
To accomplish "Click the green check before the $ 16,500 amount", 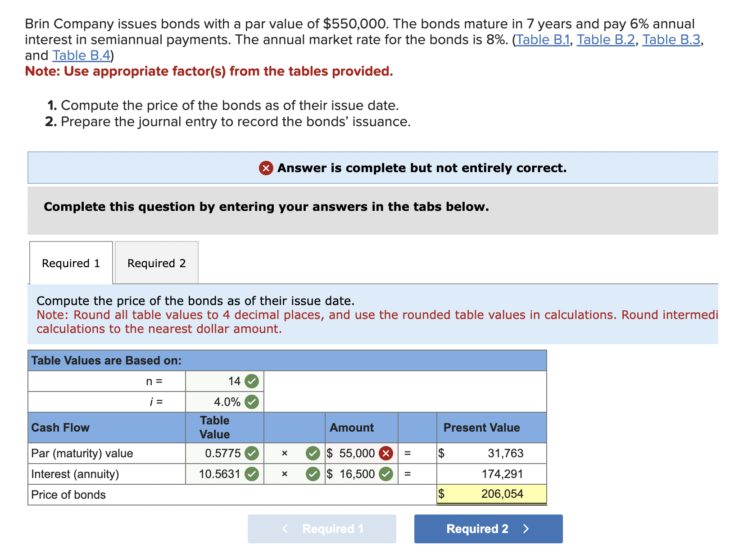I will (x=313, y=474).
